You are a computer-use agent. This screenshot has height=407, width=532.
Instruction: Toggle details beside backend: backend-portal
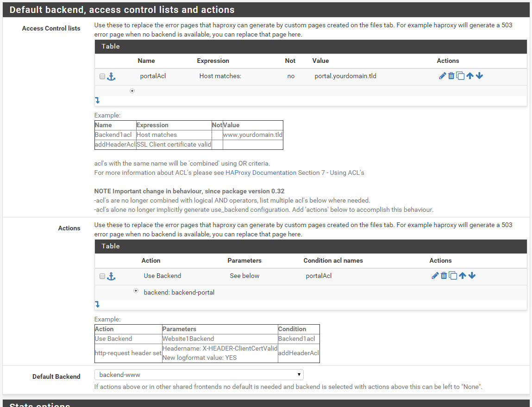point(136,291)
